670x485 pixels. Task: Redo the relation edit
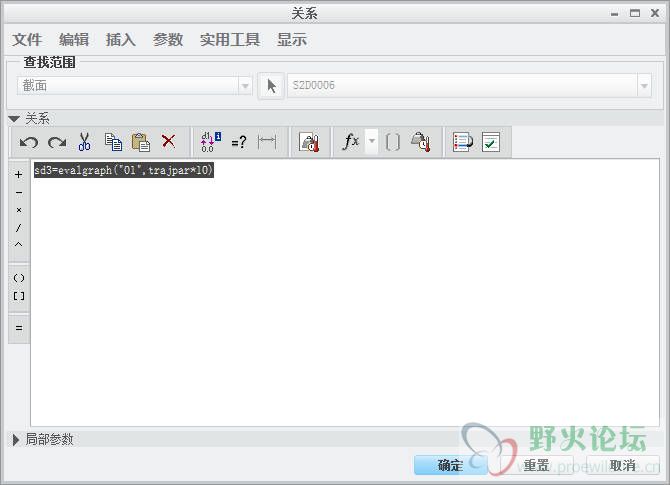pyautogui.click(x=57, y=142)
